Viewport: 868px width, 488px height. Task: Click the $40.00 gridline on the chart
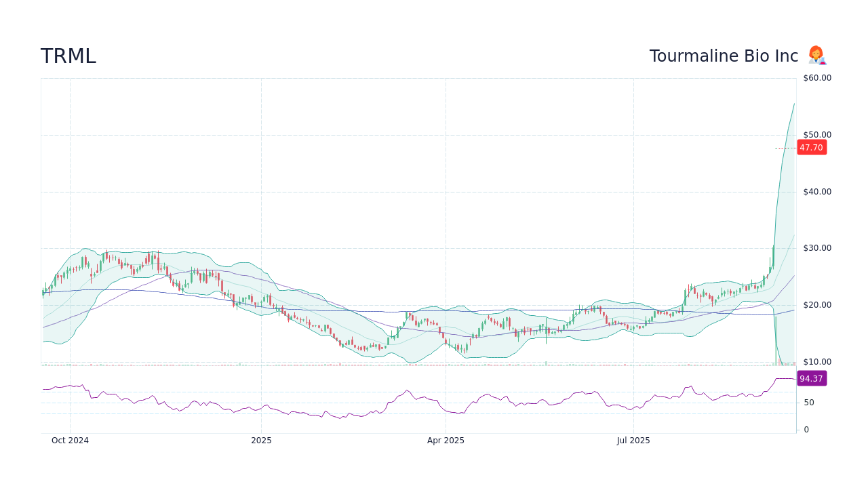(x=407, y=191)
